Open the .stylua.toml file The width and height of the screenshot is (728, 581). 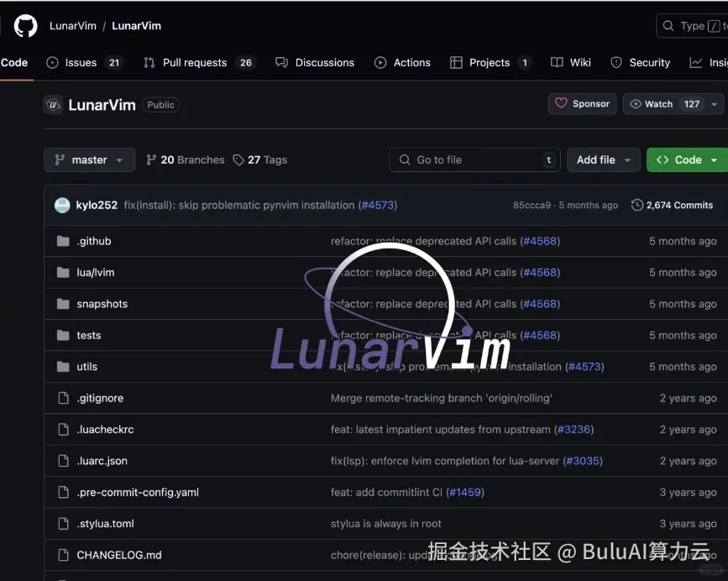click(x=106, y=524)
